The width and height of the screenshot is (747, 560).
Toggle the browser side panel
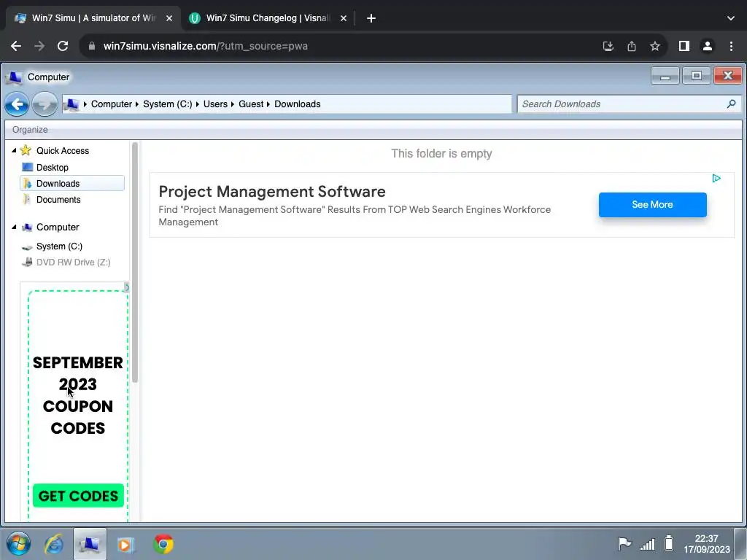pyautogui.click(x=684, y=46)
